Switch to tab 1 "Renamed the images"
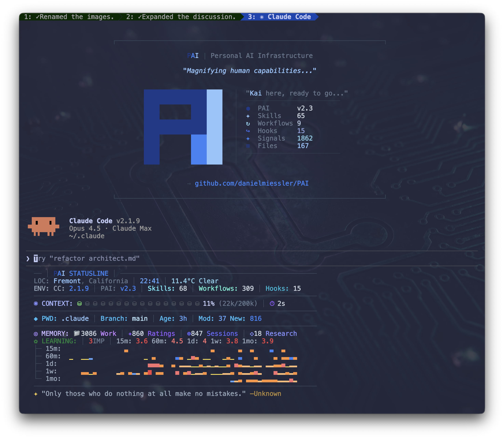The width and height of the screenshot is (504, 439). click(69, 17)
